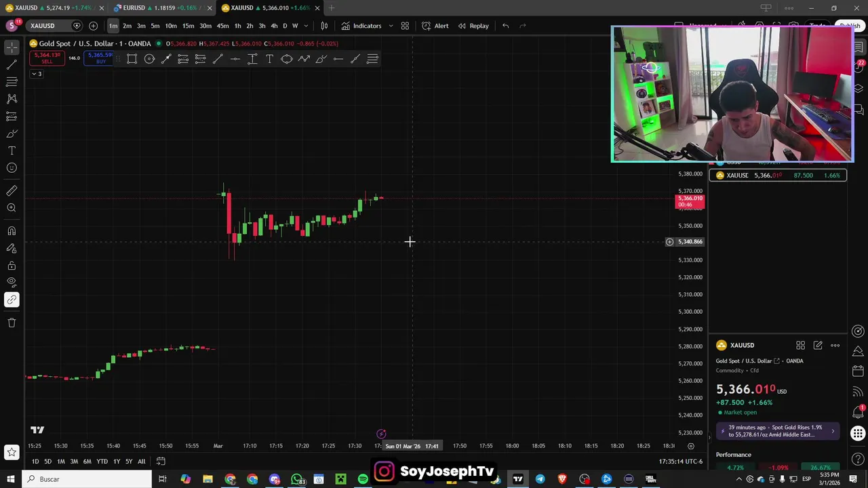
Task: Select the 1M date range
Action: point(61,462)
